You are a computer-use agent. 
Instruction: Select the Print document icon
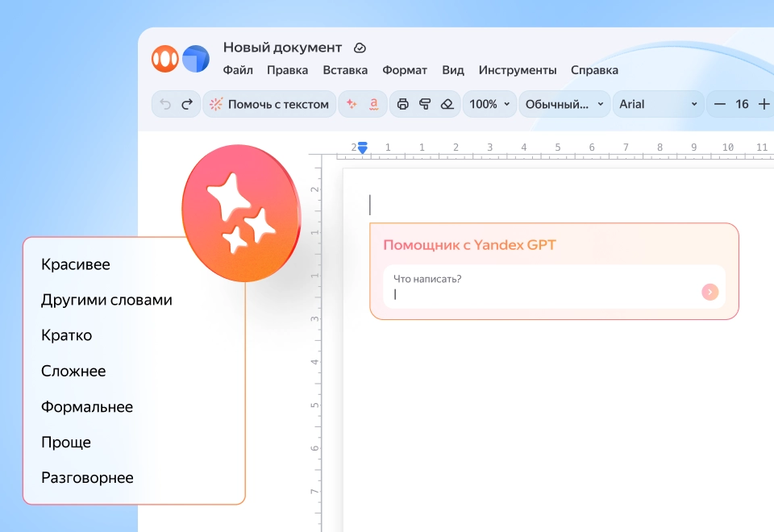coord(403,104)
